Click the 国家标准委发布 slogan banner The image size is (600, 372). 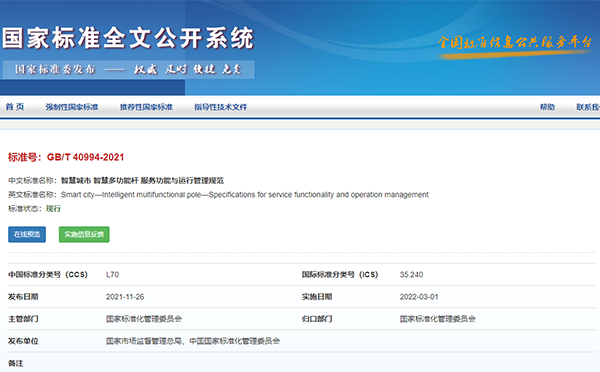tap(129, 69)
